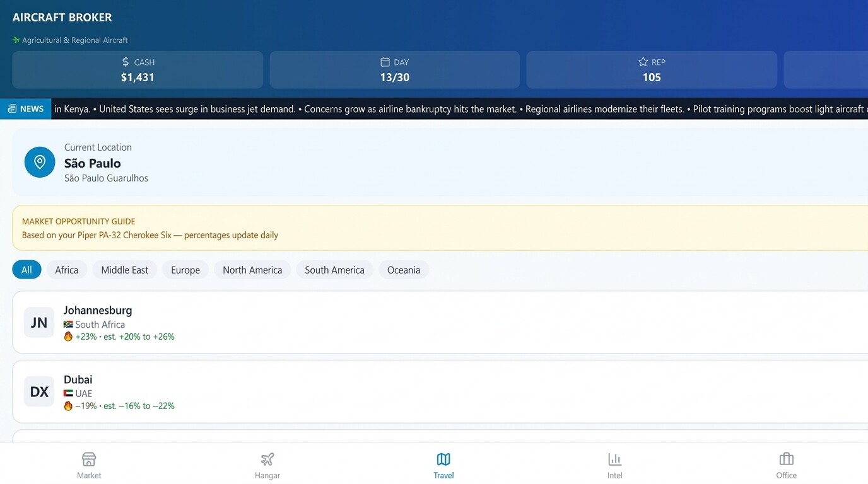The height and width of the screenshot is (484, 868).
Task: Filter destinations by Africa
Action: [x=67, y=270]
